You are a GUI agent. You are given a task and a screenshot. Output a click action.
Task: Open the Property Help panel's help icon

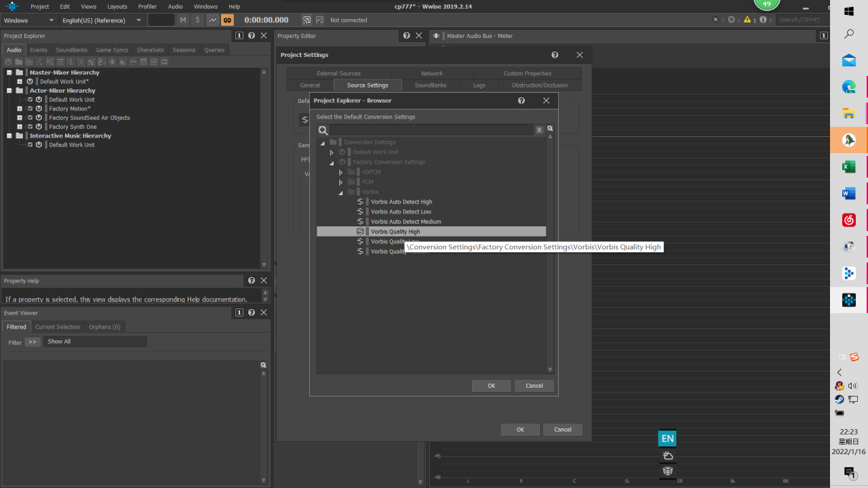[x=252, y=281]
